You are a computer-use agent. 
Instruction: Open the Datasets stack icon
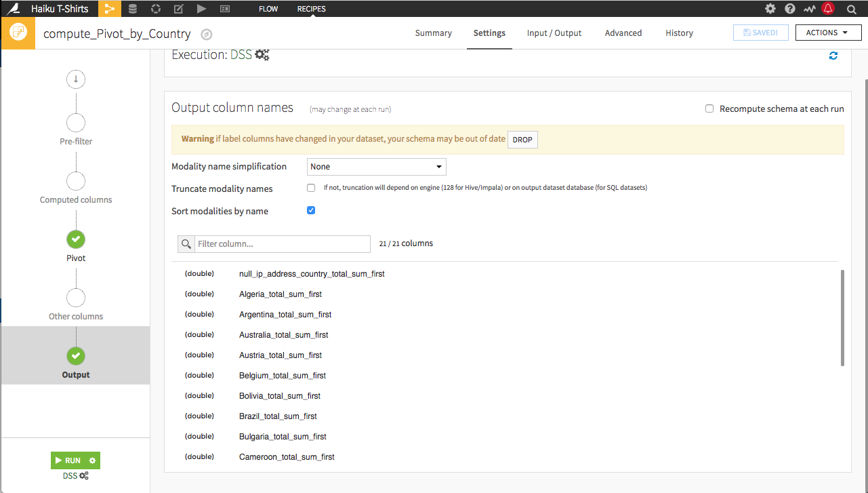[133, 9]
